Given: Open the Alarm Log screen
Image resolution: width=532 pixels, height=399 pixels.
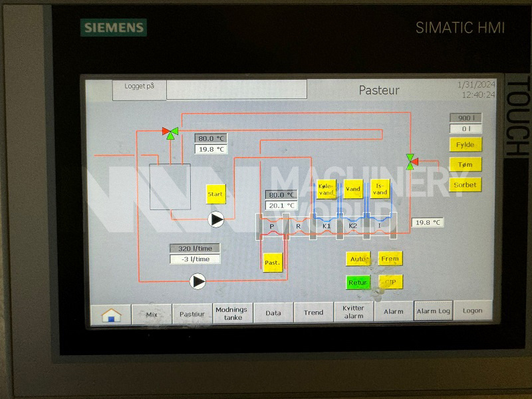Looking at the screenshot, I should (434, 311).
